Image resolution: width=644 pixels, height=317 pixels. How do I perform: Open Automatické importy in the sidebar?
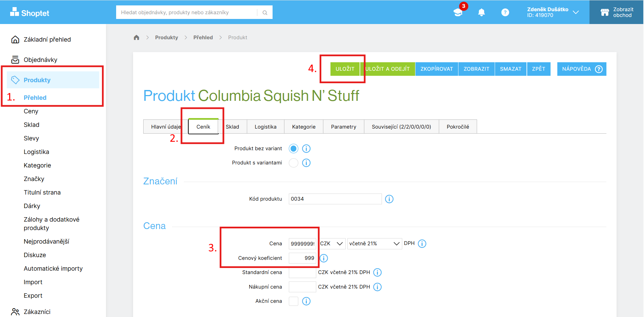click(53, 269)
